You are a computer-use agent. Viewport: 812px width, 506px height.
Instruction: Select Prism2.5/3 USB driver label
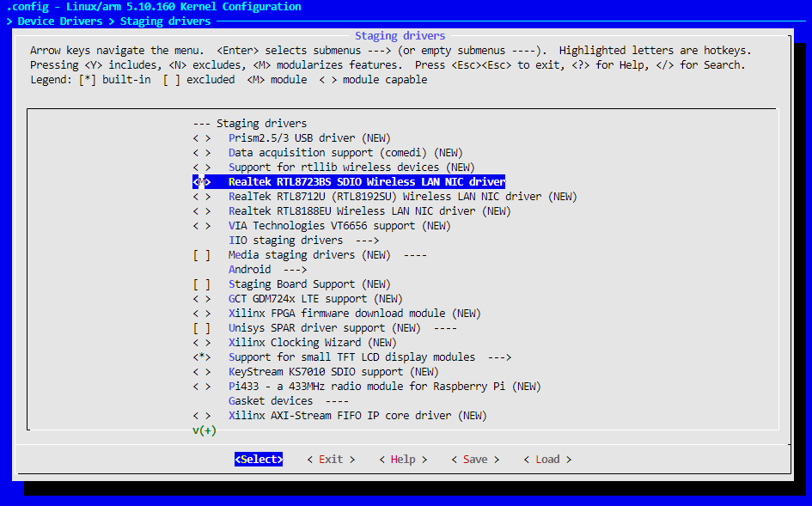[309, 138]
